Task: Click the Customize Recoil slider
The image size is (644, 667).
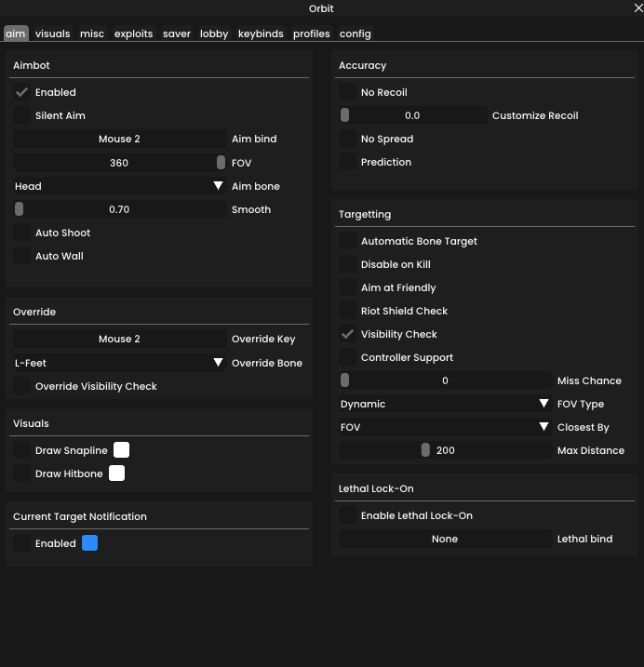Action: tap(413, 115)
